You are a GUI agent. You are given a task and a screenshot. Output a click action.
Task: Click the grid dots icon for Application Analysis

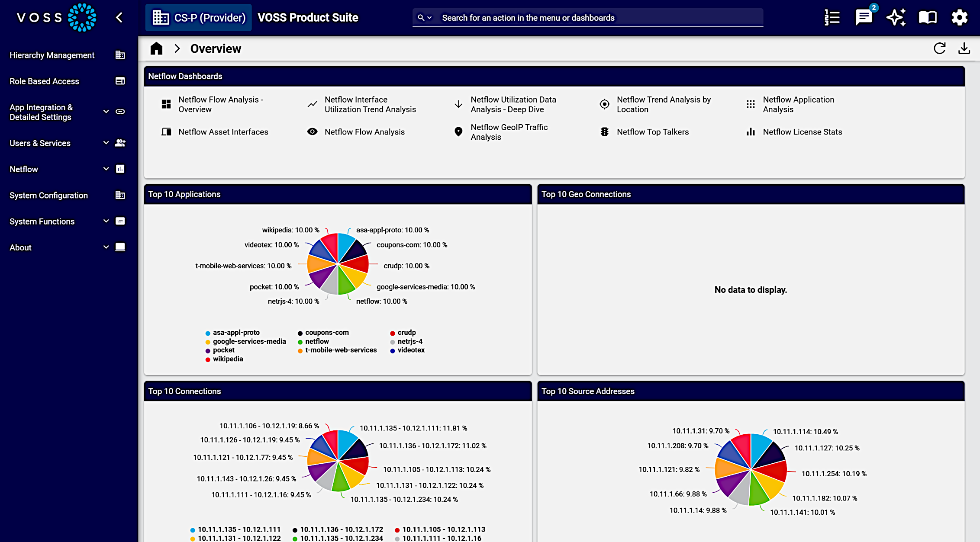pos(751,104)
